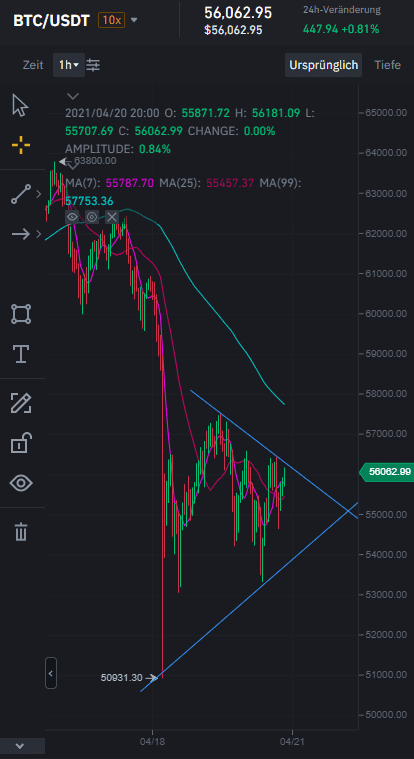Click the 447.94 +0.81% change value

(x=341, y=30)
